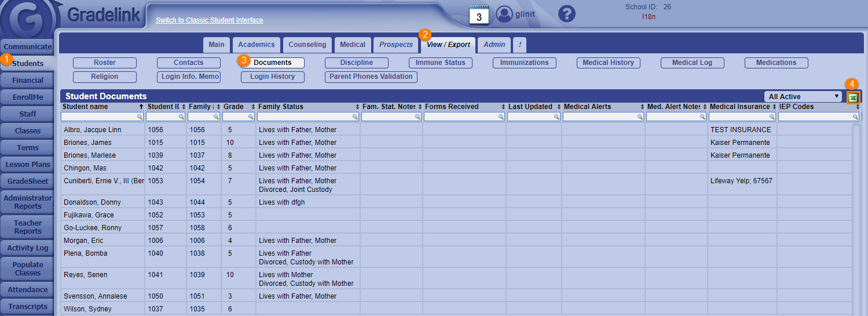The height and width of the screenshot is (316, 868).
Task: Open the Immunizations view button
Action: (524, 63)
